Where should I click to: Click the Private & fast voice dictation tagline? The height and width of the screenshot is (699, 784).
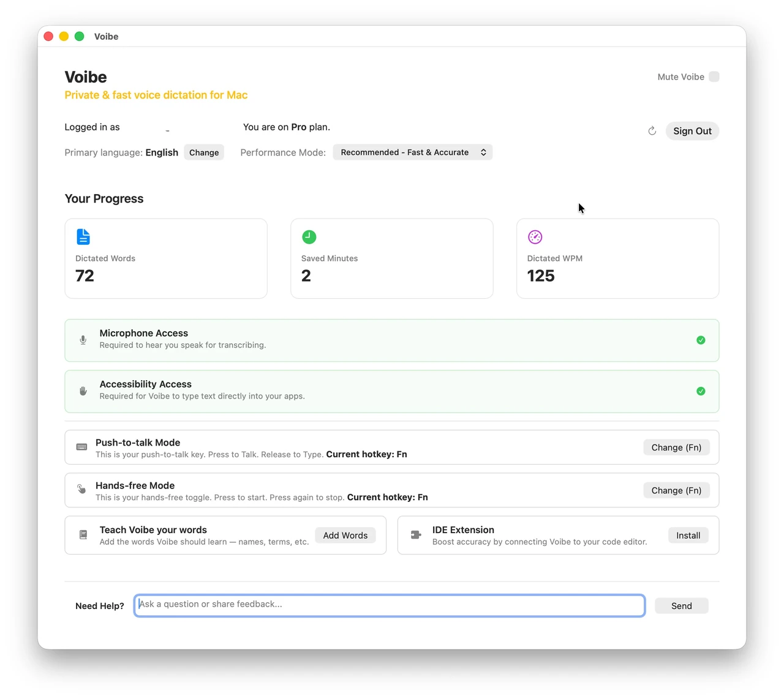tap(156, 95)
